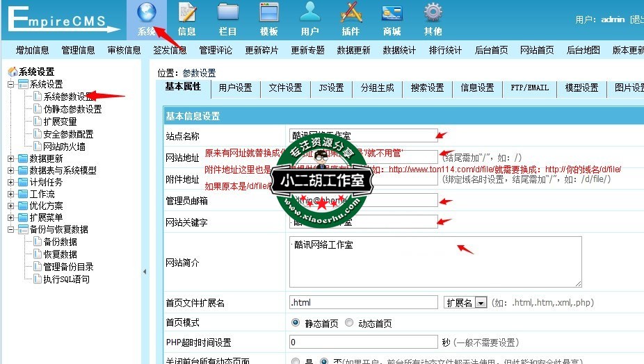Select the 商城 shop icon

tap(392, 14)
